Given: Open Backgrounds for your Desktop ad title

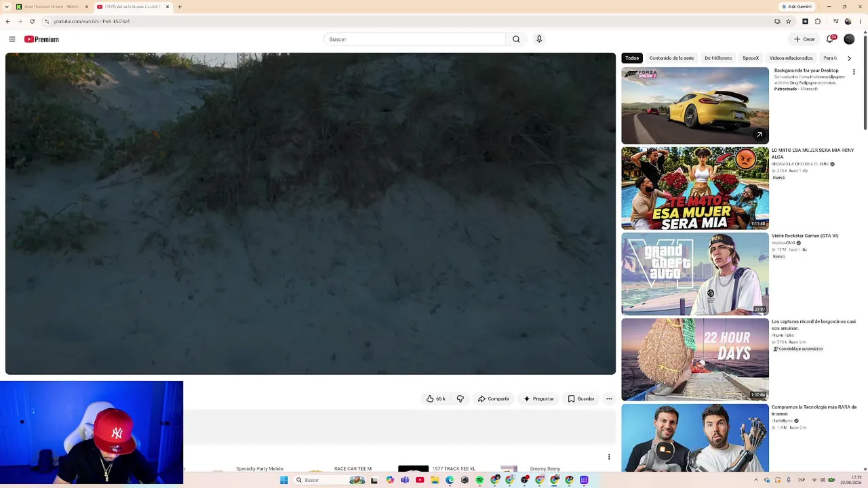Looking at the screenshot, I should coord(806,70).
